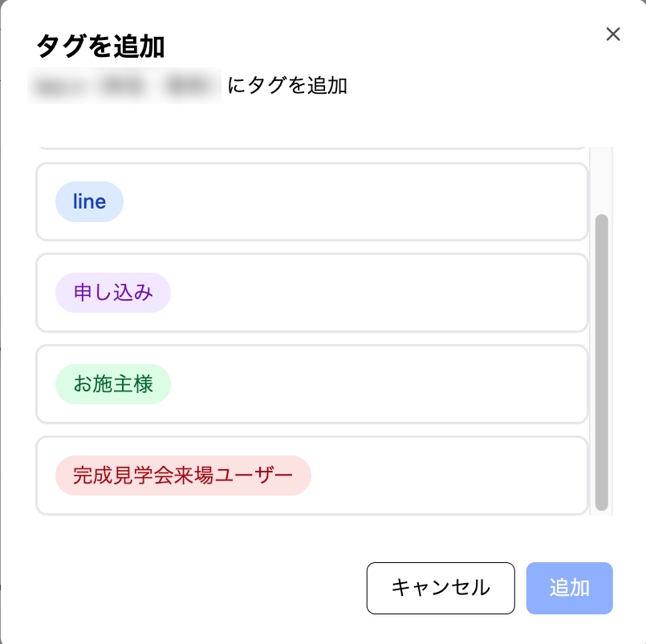This screenshot has width=646, height=644.
Task: Click the タグを追加 dialog heading
Action: [x=100, y=47]
